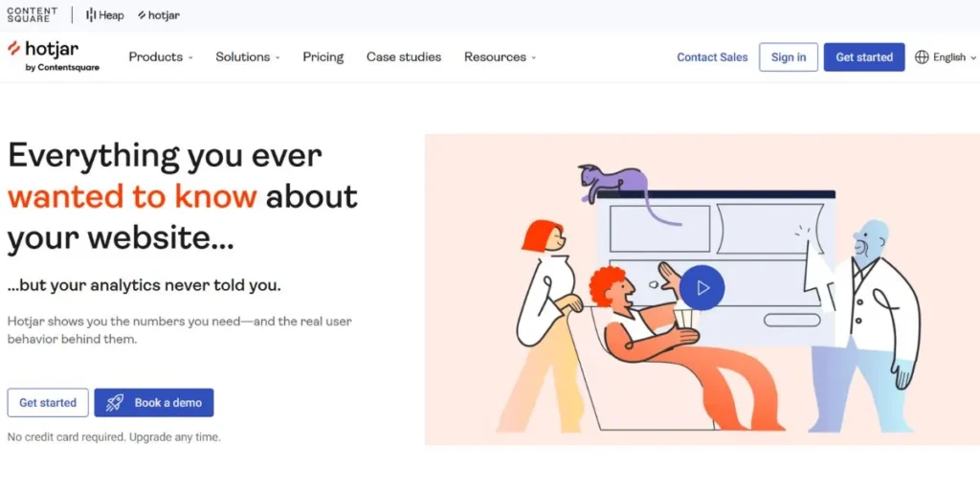This screenshot has width=980, height=490.
Task: Go home via main Hotjar by Contentsquare logo
Action: click(54, 56)
